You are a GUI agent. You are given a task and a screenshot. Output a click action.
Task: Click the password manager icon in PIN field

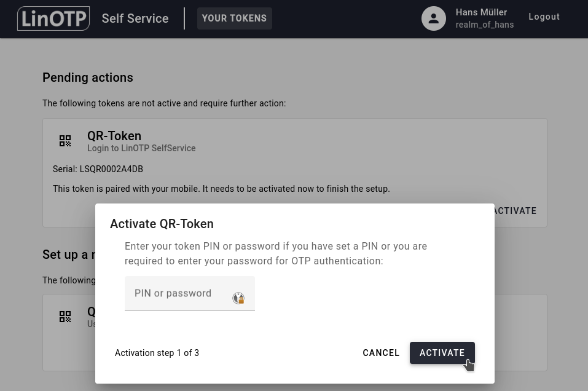tap(238, 298)
